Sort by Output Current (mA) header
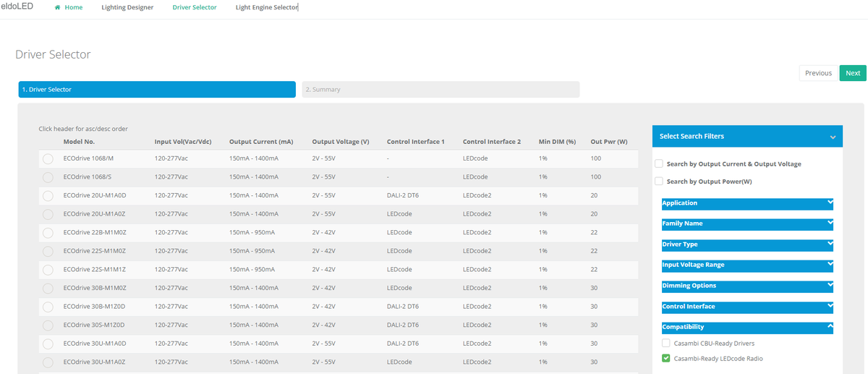Viewport: 868px width, 374px height. (x=261, y=142)
